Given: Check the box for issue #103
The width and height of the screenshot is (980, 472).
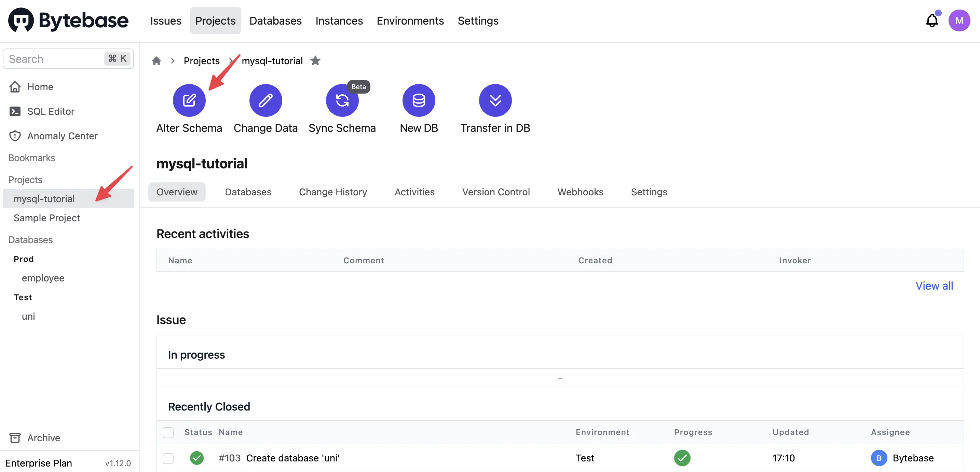Looking at the screenshot, I should click(168, 458).
